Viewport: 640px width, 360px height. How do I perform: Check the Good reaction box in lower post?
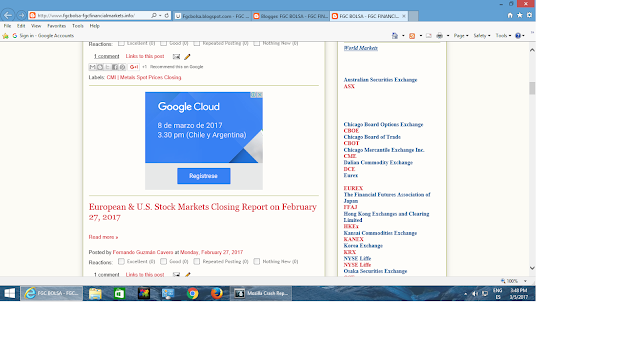point(163,261)
